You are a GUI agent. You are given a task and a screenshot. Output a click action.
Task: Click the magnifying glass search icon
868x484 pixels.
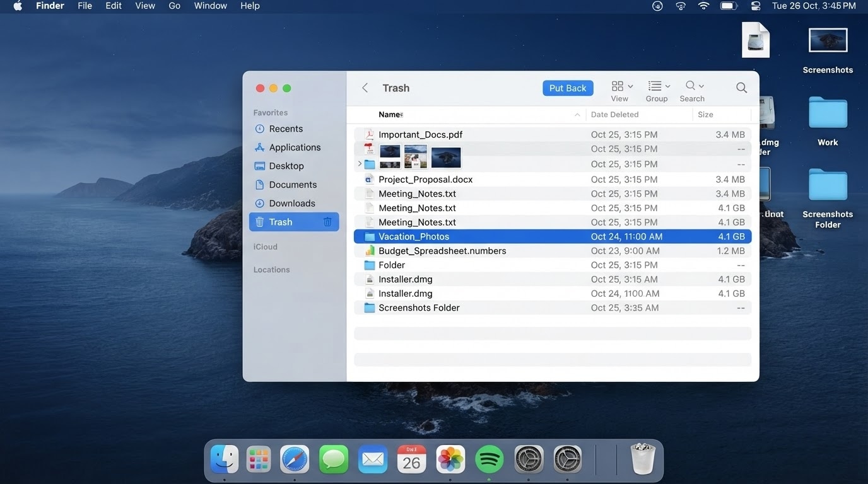point(742,88)
